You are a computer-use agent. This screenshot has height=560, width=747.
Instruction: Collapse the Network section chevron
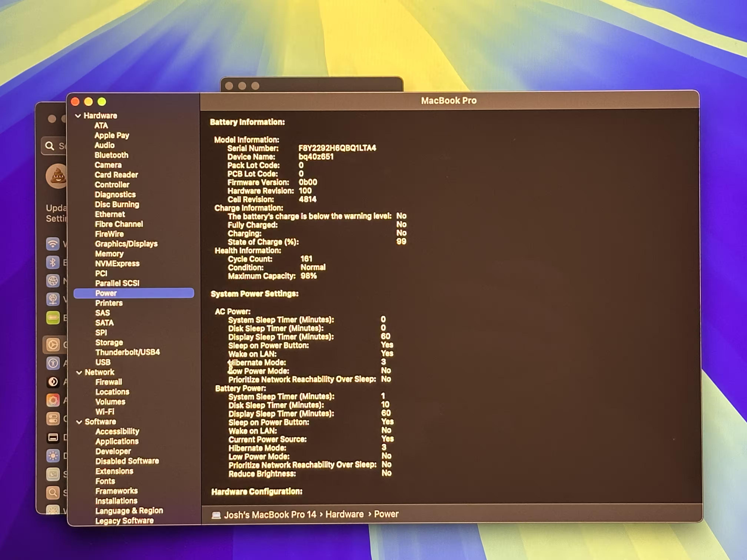(79, 372)
